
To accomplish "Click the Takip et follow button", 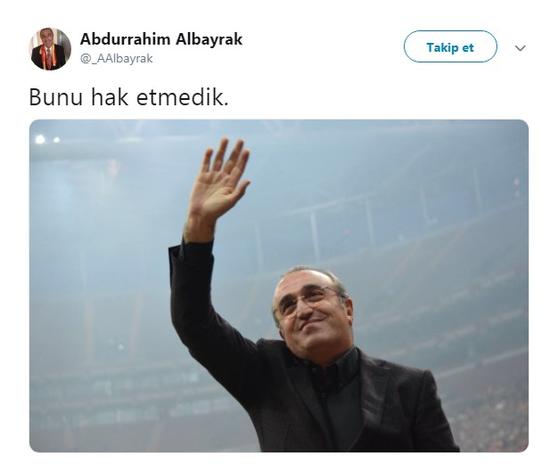I will [450, 47].
